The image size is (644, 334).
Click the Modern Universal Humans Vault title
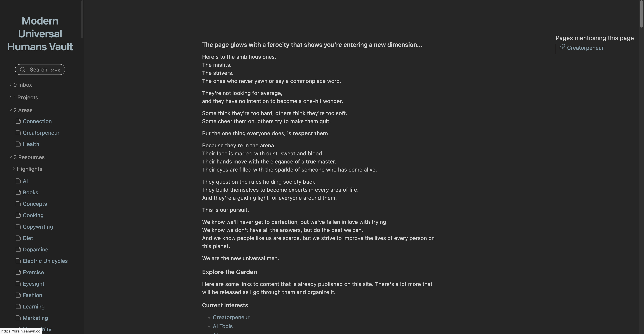click(40, 34)
